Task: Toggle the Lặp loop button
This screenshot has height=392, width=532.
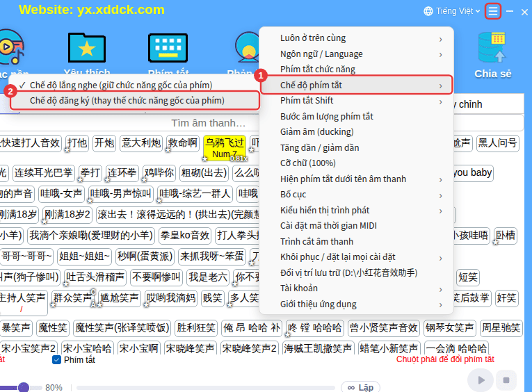Action: [360, 387]
